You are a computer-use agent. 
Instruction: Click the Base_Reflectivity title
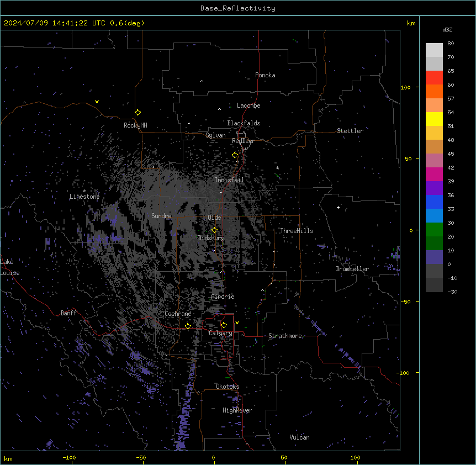pos(238,8)
